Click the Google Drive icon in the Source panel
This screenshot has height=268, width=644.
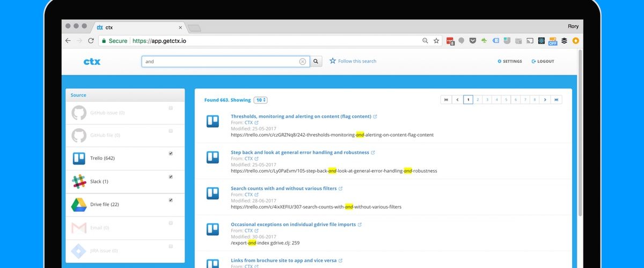tap(79, 205)
